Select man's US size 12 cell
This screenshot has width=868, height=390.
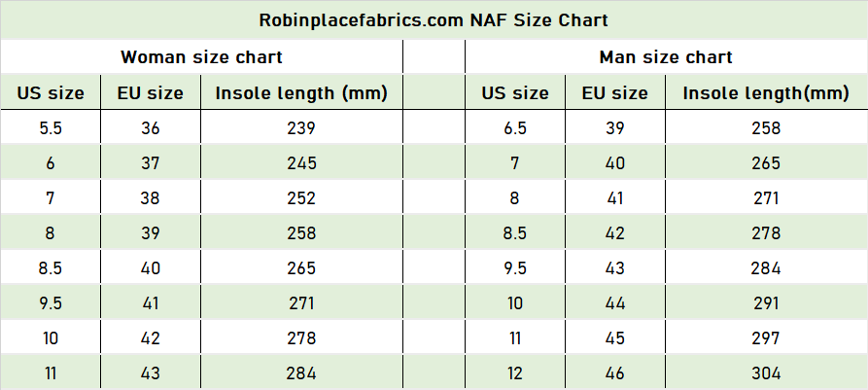click(515, 372)
